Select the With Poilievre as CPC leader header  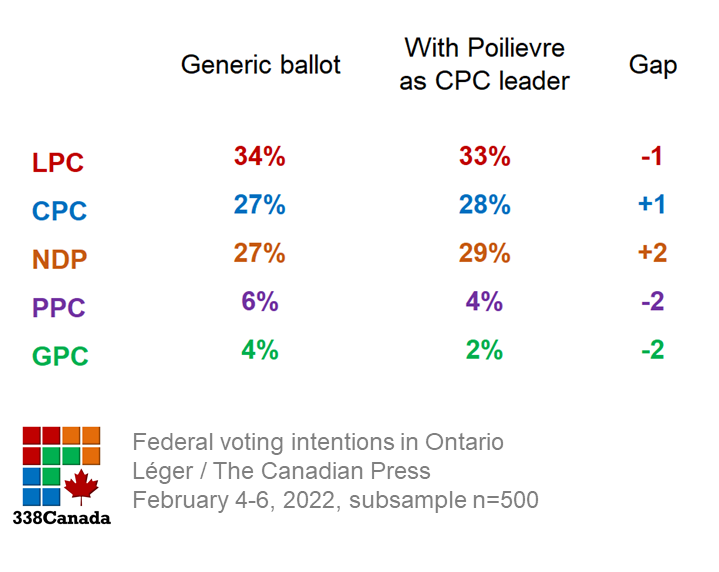485,64
